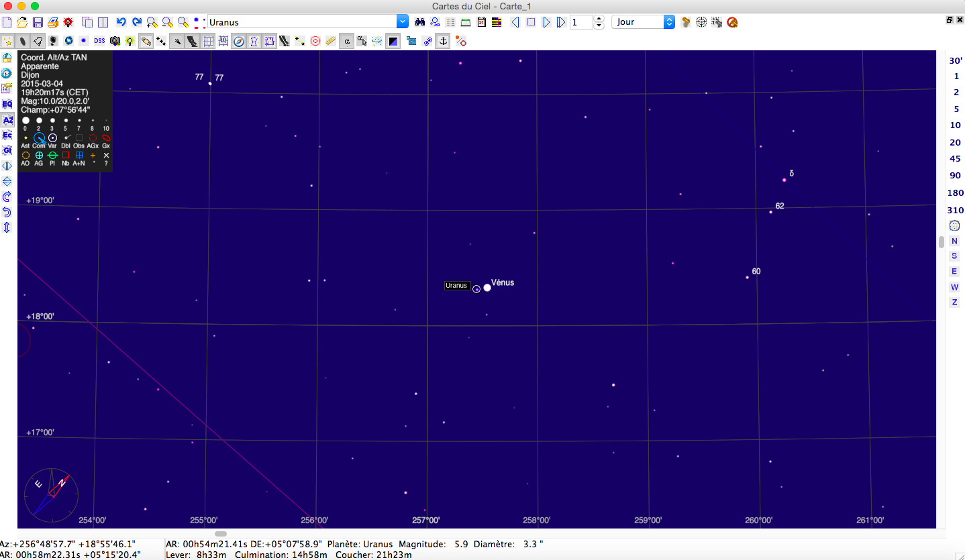The image size is (965, 560).
Task: Click the zoom in magnifier
Action: pos(152,22)
